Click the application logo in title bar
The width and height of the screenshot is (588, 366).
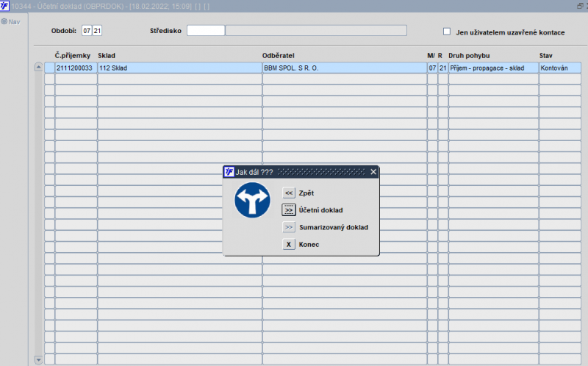(4, 6)
